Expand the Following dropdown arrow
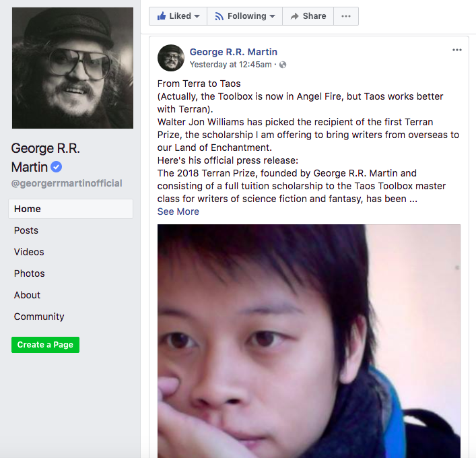476x458 pixels. (x=272, y=16)
